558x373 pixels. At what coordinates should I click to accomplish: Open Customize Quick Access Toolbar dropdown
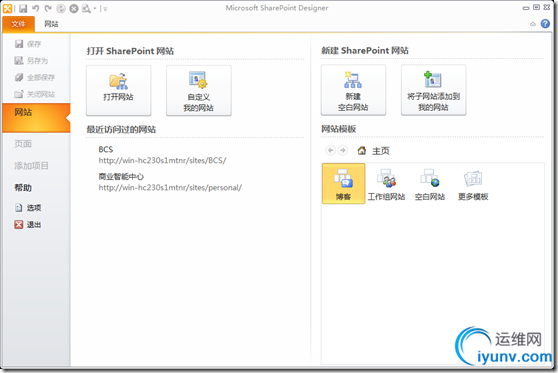(105, 9)
